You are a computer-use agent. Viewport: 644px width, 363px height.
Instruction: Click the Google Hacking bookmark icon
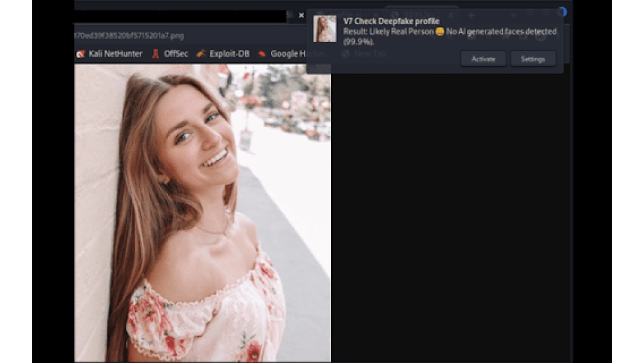click(x=261, y=54)
